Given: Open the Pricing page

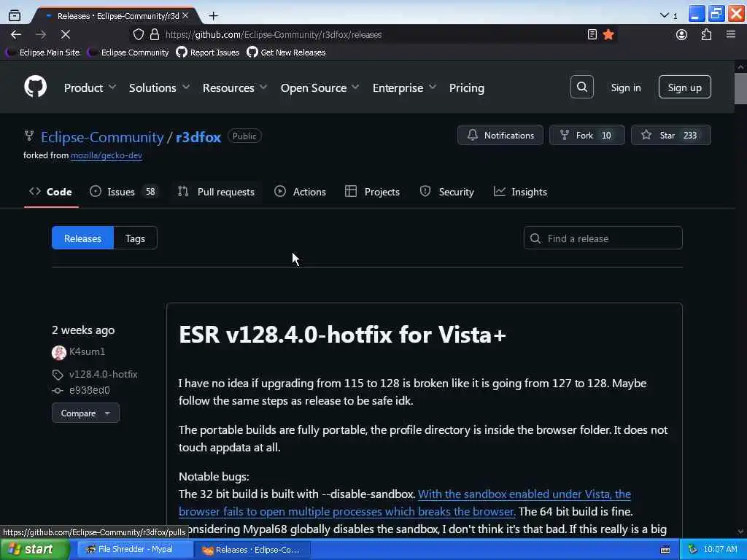Looking at the screenshot, I should click(x=466, y=88).
